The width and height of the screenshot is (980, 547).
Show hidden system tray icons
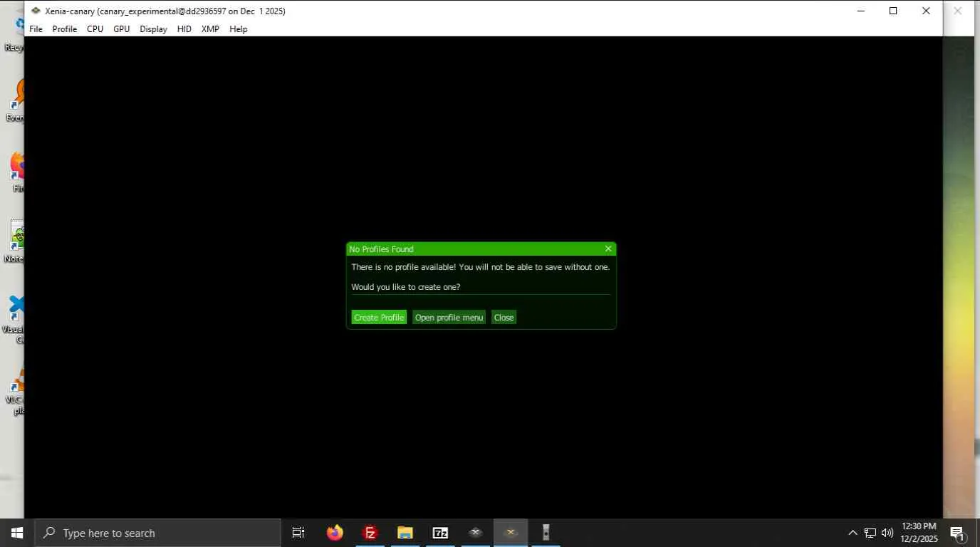pyautogui.click(x=853, y=533)
